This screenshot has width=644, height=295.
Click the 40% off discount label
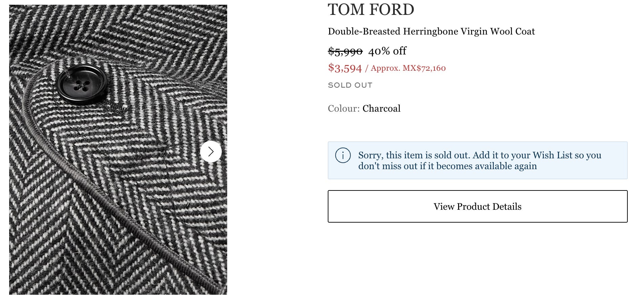[x=387, y=51]
